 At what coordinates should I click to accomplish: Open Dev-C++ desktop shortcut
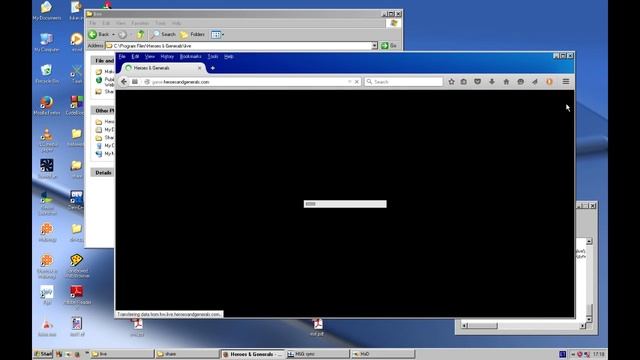[76, 200]
